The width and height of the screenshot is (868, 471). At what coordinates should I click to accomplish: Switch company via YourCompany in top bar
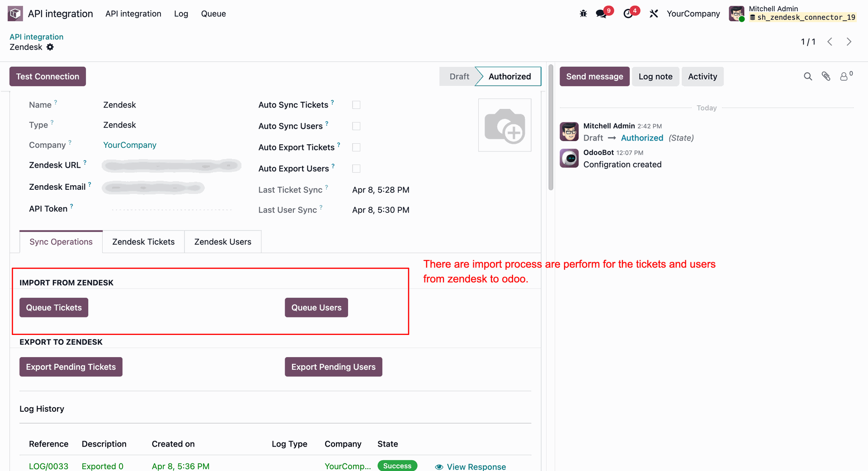point(693,14)
